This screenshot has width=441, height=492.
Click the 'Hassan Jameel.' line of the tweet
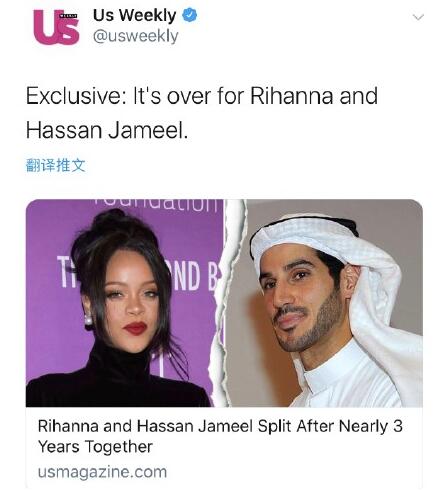(x=107, y=130)
